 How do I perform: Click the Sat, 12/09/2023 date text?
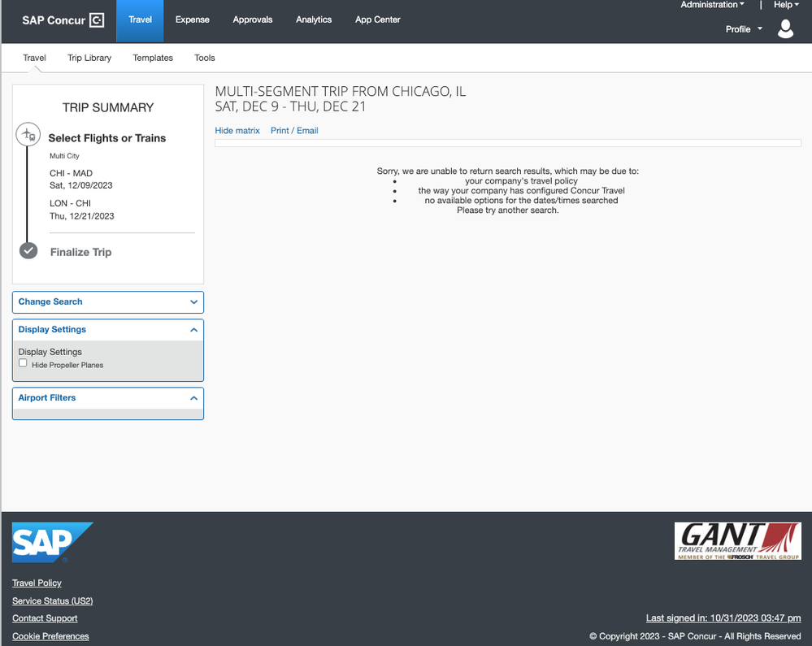[80, 185]
